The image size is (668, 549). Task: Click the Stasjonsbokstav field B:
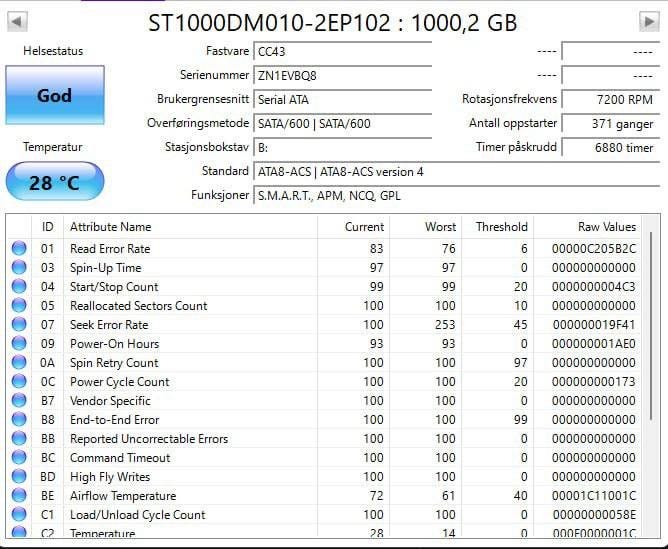343,147
